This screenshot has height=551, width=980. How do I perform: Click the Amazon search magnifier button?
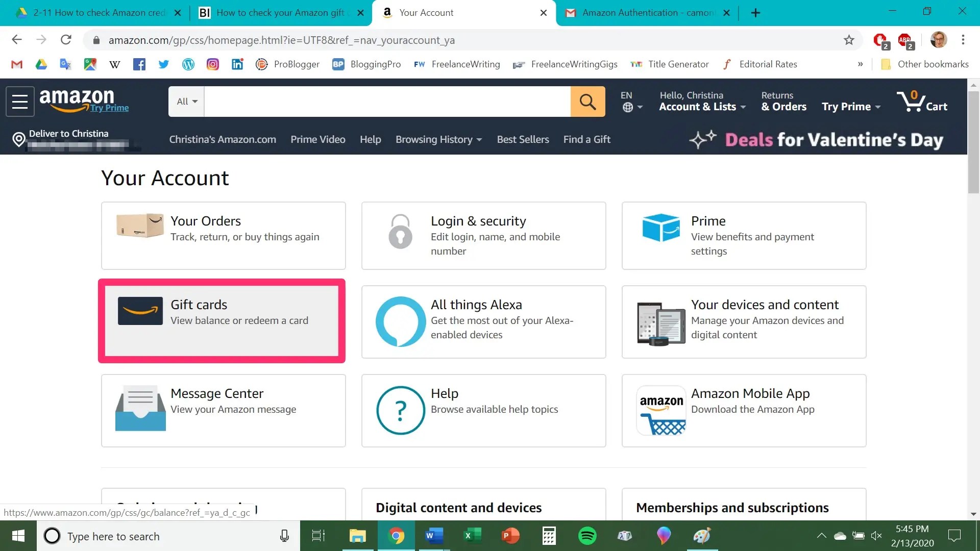click(587, 102)
